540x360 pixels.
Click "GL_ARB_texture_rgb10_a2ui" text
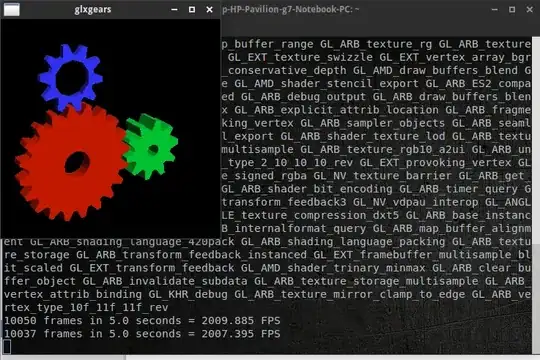382,150
